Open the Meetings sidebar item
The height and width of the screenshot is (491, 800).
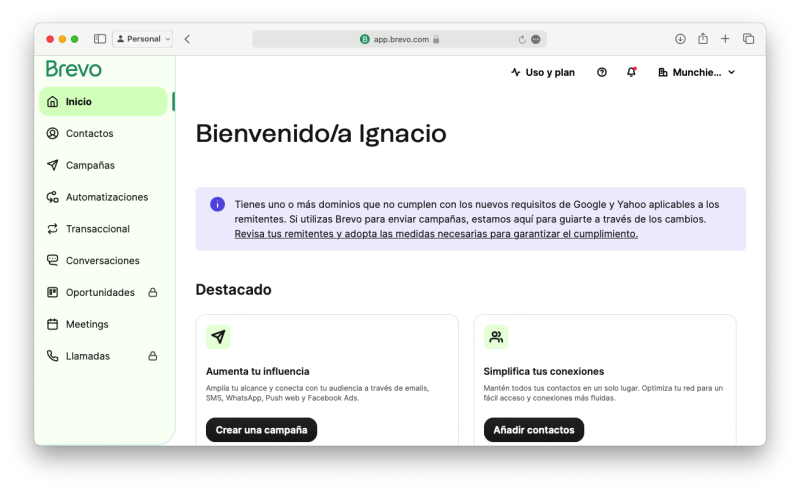point(103,324)
